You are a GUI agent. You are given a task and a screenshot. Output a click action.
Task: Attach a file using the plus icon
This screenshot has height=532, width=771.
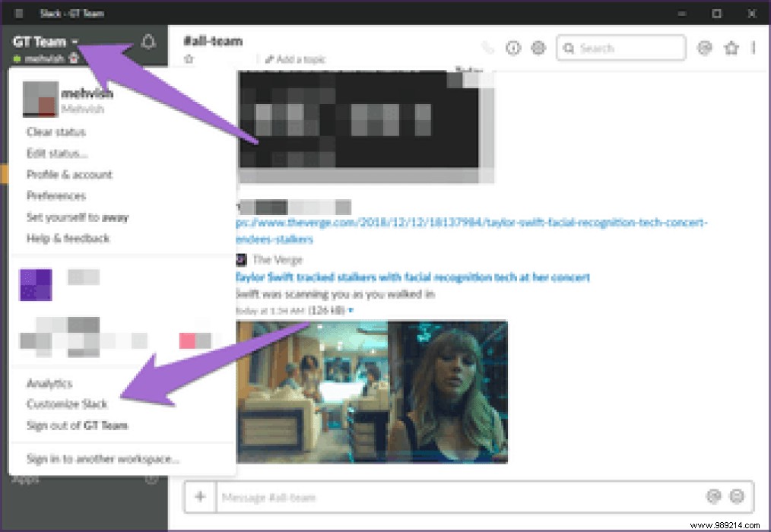200,497
